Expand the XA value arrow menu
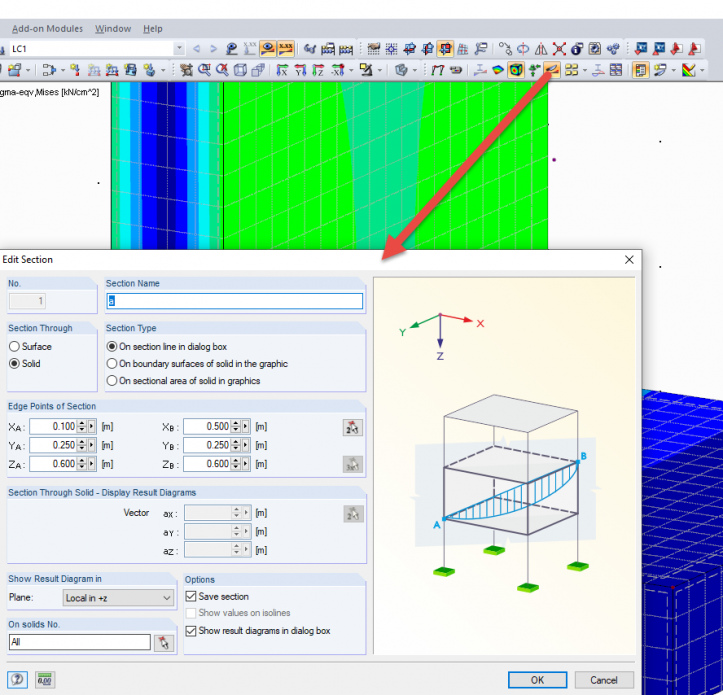This screenshot has width=723, height=695. click(91, 426)
